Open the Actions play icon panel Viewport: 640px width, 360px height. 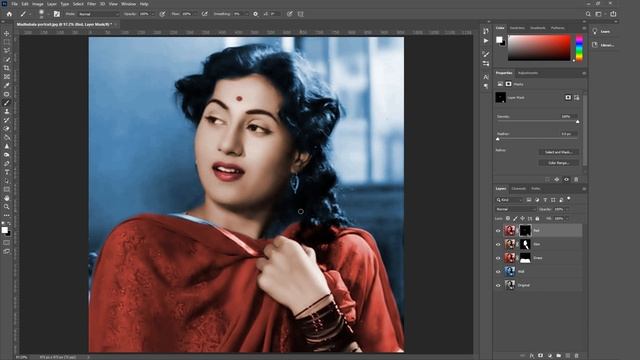pos(486,41)
